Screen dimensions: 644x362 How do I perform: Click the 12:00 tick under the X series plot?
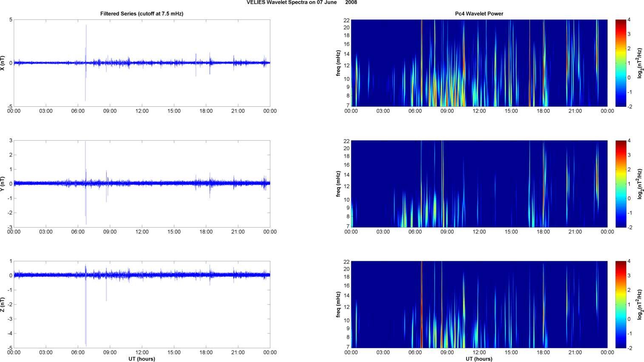[x=142, y=111]
